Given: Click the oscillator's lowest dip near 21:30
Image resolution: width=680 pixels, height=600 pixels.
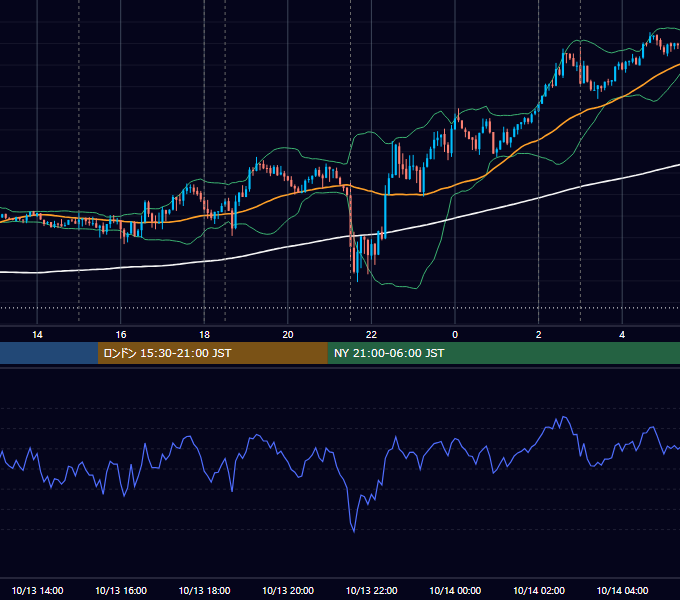Looking at the screenshot, I should pyautogui.click(x=354, y=531).
